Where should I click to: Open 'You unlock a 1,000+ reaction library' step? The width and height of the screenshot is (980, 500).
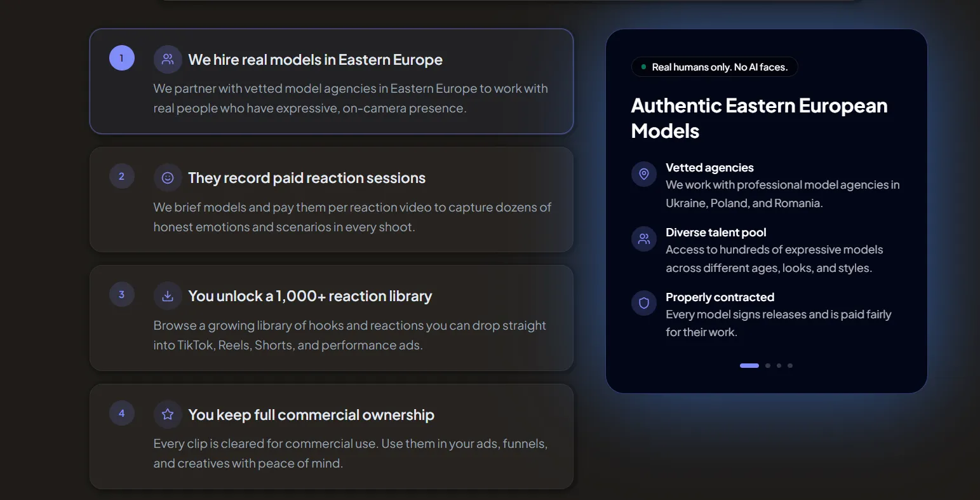click(x=331, y=318)
